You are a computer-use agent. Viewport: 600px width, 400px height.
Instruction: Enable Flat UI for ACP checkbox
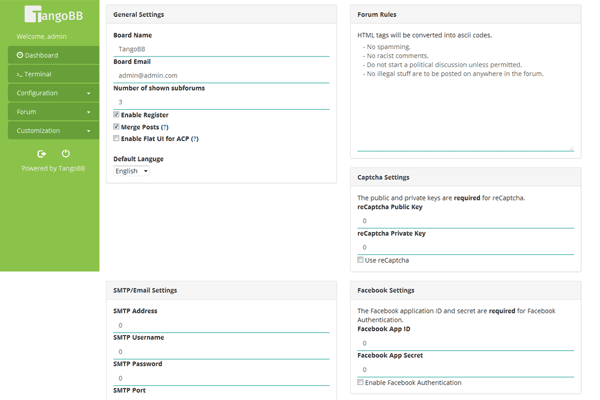(117, 139)
